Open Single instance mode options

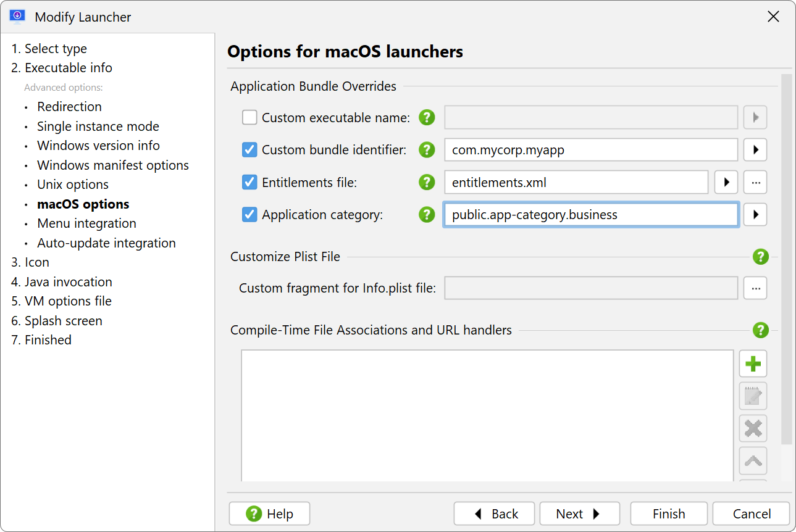pos(98,127)
